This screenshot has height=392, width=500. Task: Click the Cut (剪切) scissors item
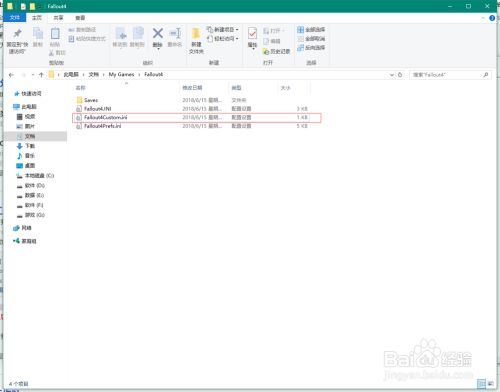(57, 52)
